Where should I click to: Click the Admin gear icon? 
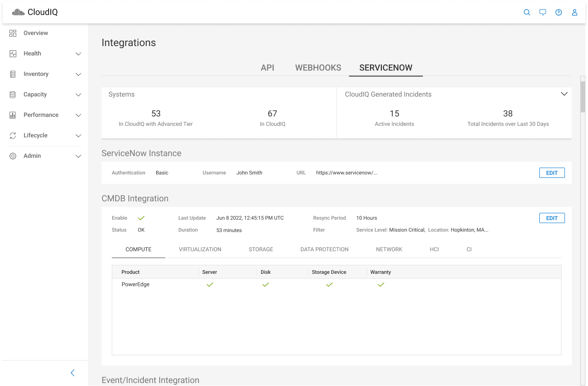coord(13,156)
